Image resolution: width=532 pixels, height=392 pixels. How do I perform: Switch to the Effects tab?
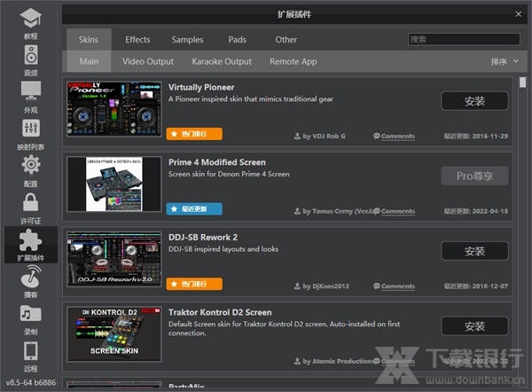point(137,40)
